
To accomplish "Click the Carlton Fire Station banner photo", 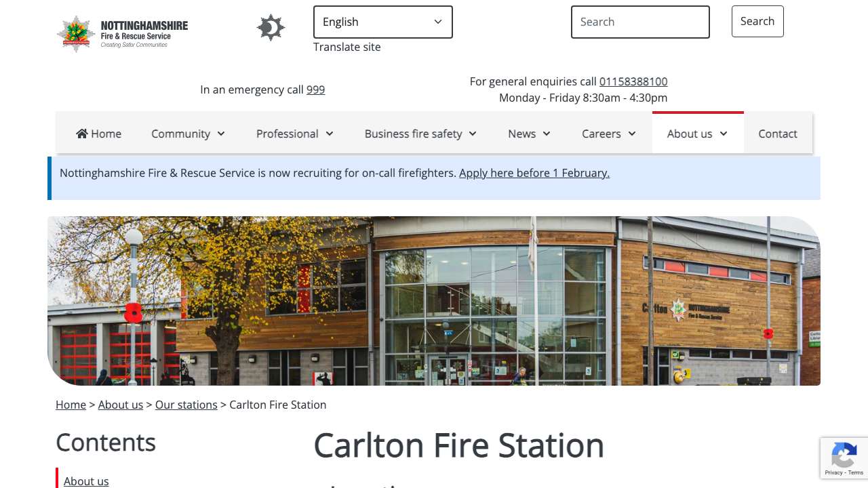I will tap(434, 301).
